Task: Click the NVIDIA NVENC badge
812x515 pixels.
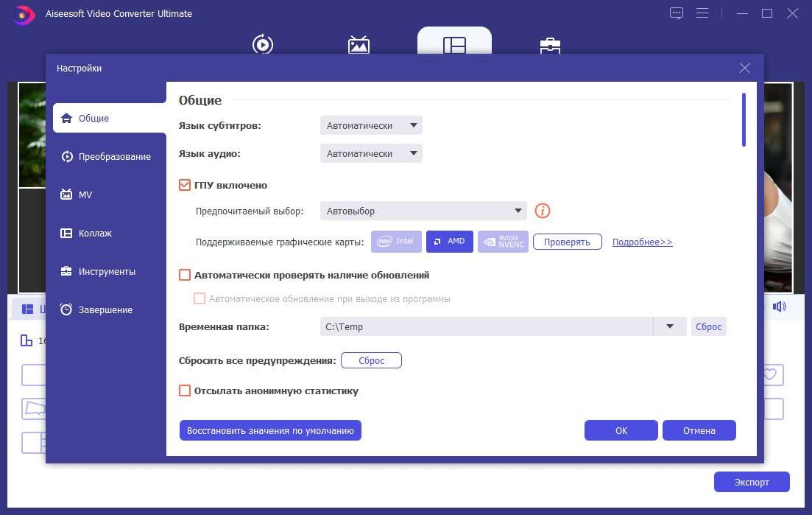Action: 502,242
